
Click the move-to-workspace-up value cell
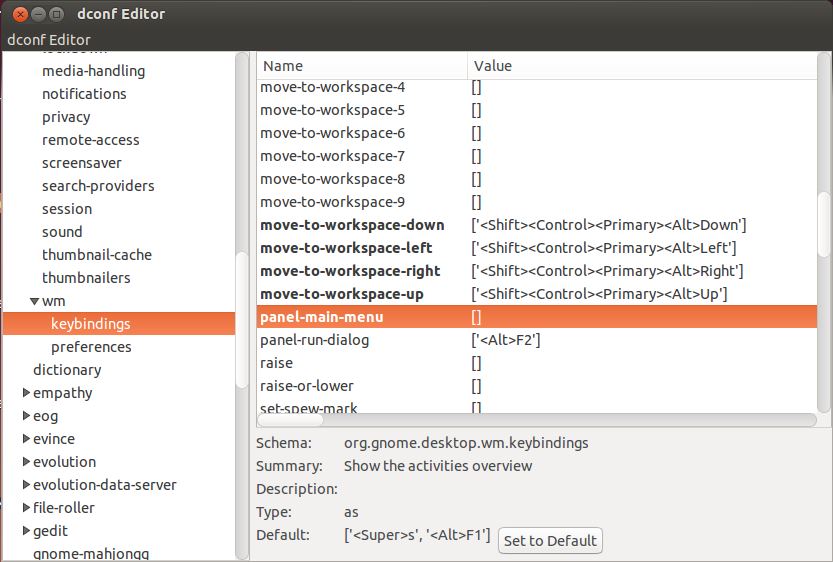[x=599, y=294]
